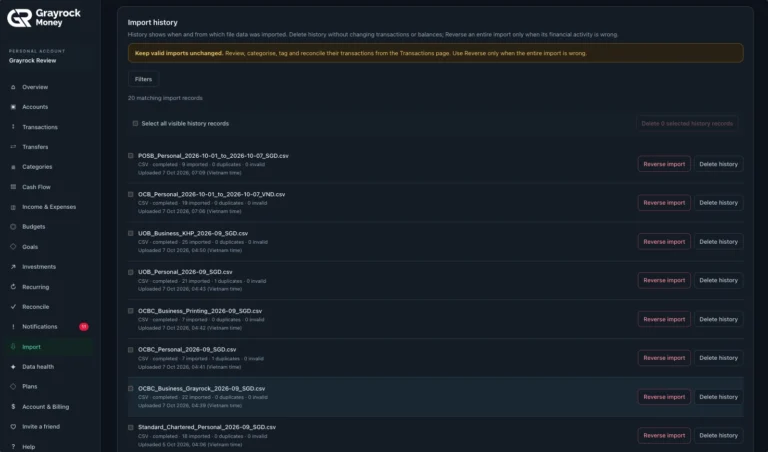Click the Help question mark icon
The width and height of the screenshot is (768, 452).
pyautogui.click(x=13, y=447)
